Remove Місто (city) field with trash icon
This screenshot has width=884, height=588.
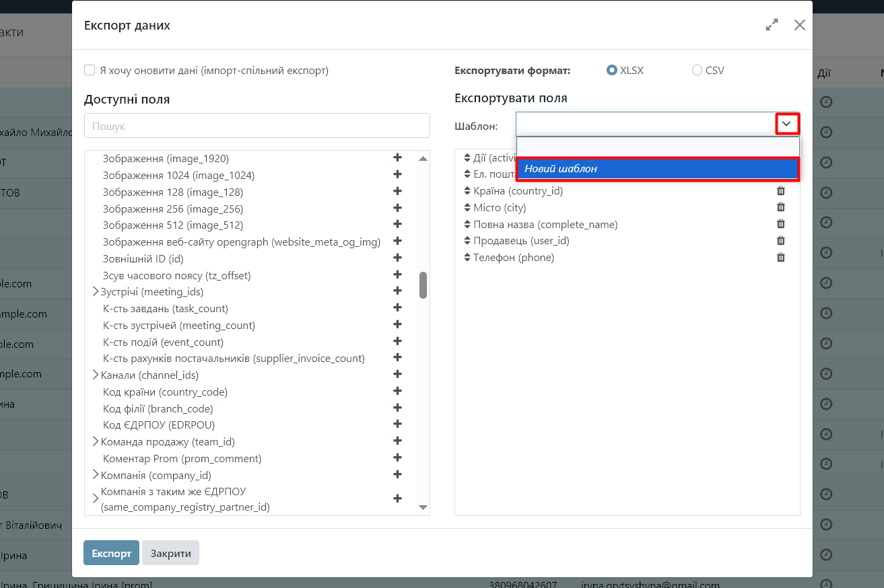pos(781,207)
